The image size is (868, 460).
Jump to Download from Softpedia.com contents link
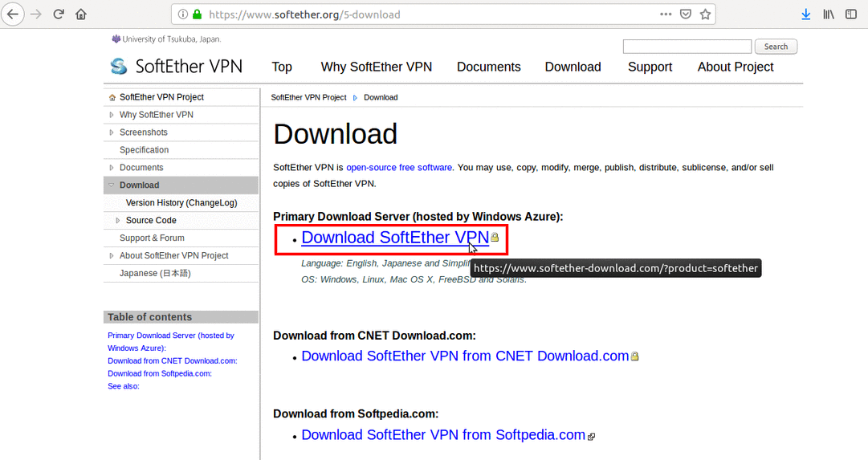[160, 373]
